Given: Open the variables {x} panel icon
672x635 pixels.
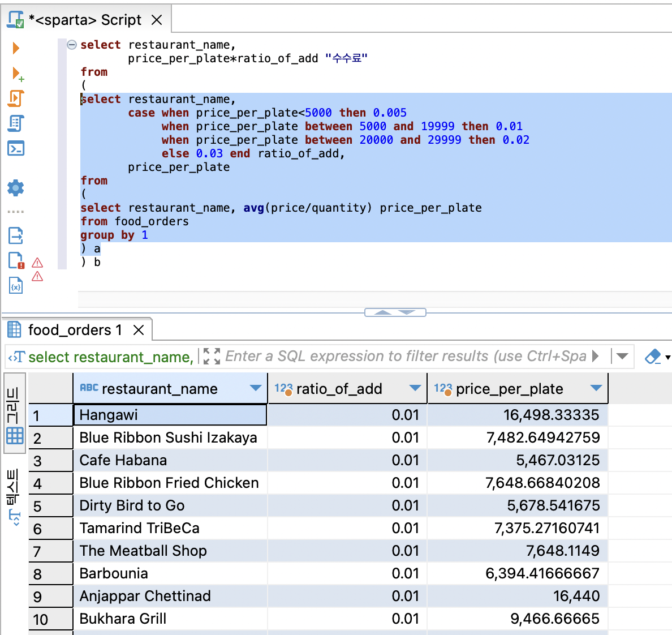Looking at the screenshot, I should tap(16, 285).
